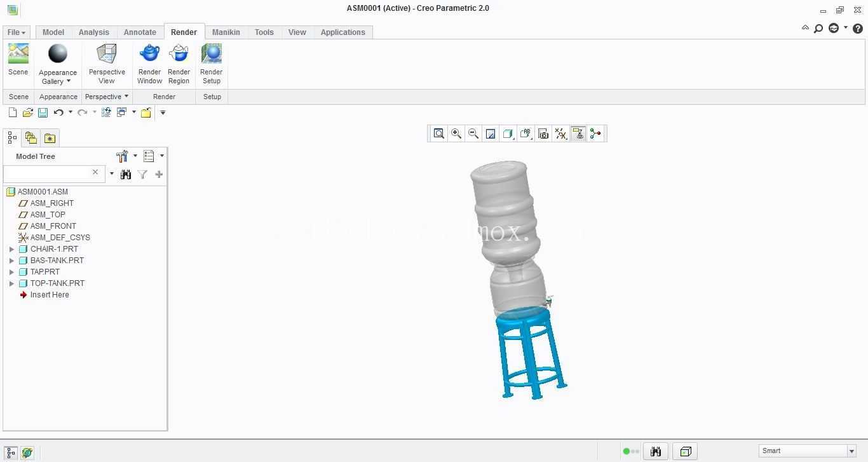Screen dimensions: 868x462
Task: Select the Model Tree tab icon
Action: click(12, 137)
